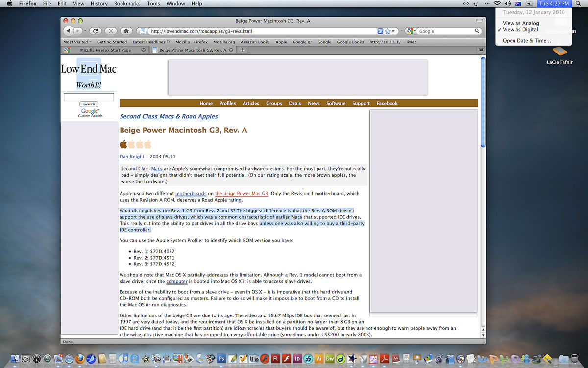Screen dimensions: 588x368
Task: Open Amazon Books bookmark
Action: coord(255,42)
